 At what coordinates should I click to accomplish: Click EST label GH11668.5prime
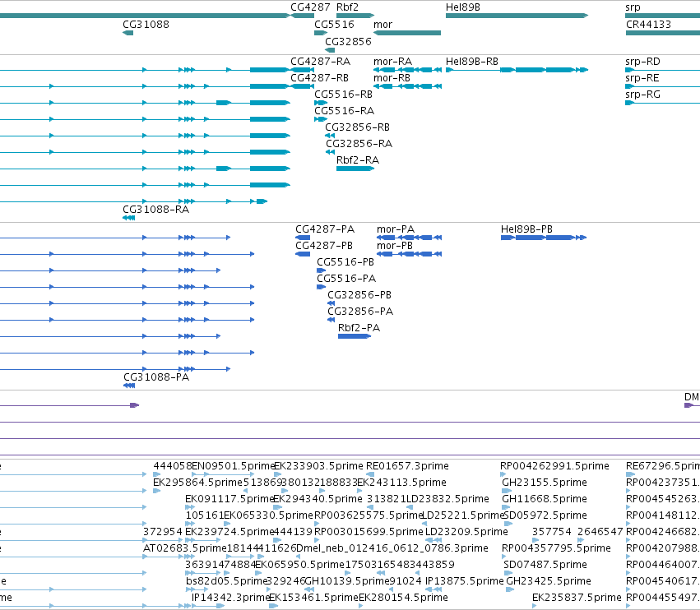pos(545,499)
